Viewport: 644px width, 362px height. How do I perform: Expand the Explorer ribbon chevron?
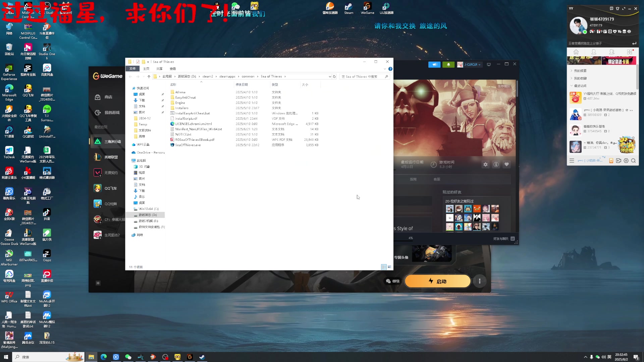pos(385,69)
